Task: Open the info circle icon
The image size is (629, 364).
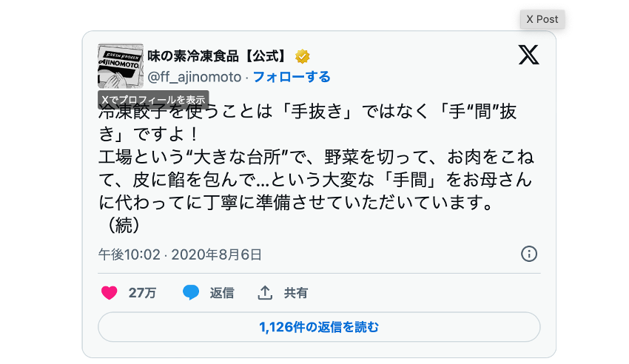Action: click(x=529, y=254)
